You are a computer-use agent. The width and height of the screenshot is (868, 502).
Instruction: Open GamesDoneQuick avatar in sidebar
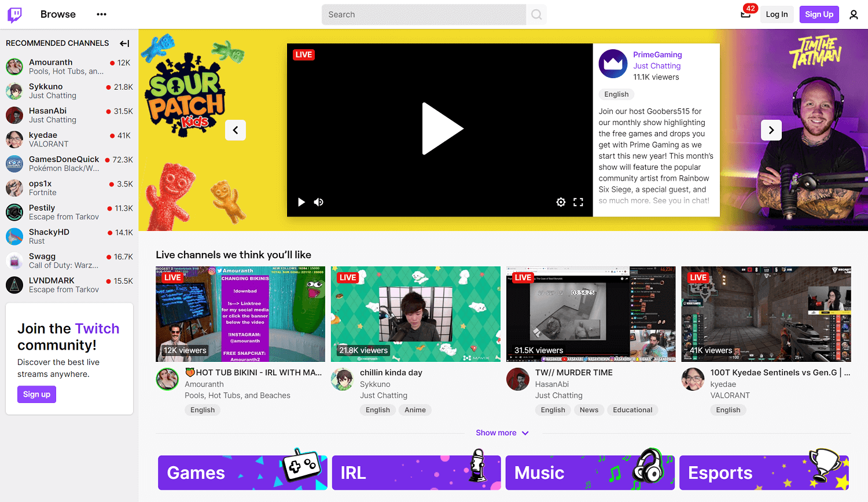click(x=14, y=164)
